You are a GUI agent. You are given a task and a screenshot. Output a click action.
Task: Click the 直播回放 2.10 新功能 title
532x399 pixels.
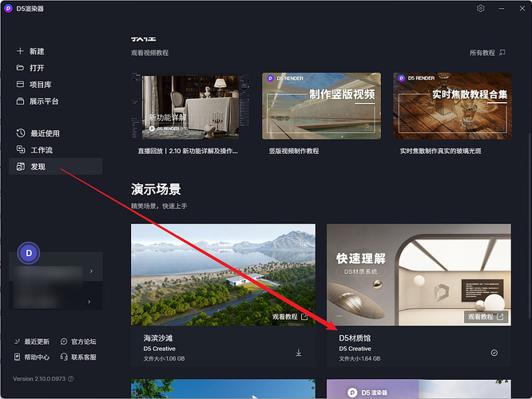click(188, 151)
